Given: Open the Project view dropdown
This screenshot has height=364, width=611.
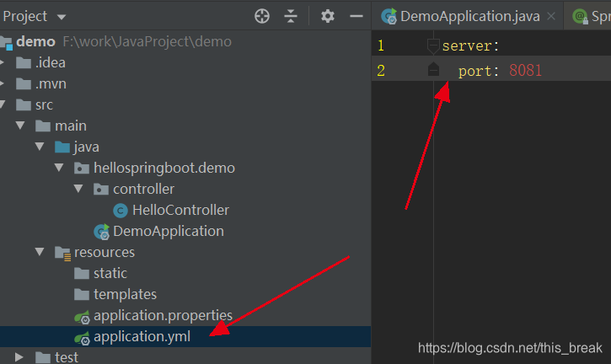Looking at the screenshot, I should tap(62, 17).
